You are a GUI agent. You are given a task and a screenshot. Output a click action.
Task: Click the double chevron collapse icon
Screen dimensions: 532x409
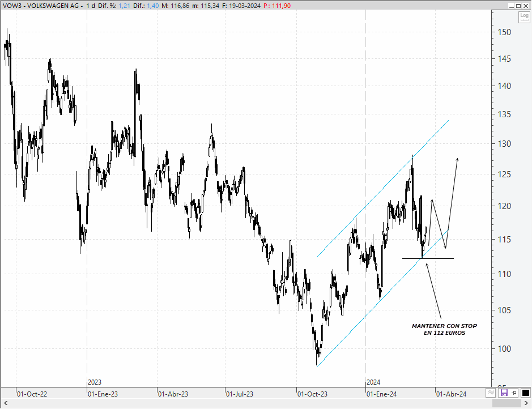click(491, 393)
